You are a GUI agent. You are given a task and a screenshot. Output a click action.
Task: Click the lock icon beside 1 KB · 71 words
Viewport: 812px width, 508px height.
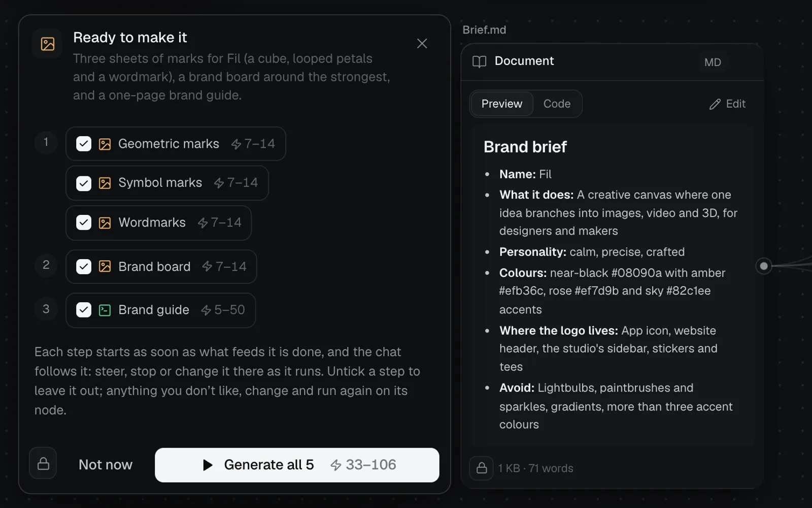(x=482, y=468)
